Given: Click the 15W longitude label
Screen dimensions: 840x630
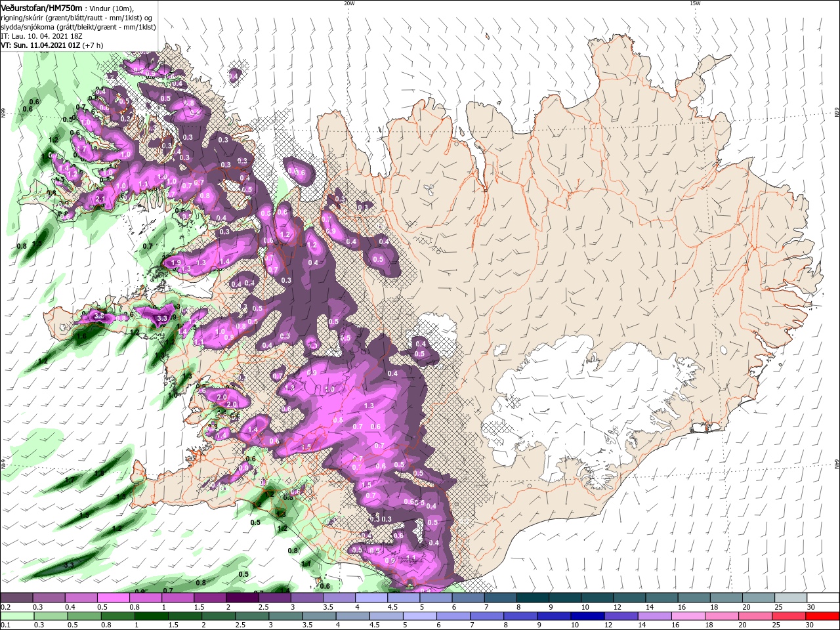Looking at the screenshot, I should tap(695, 3).
